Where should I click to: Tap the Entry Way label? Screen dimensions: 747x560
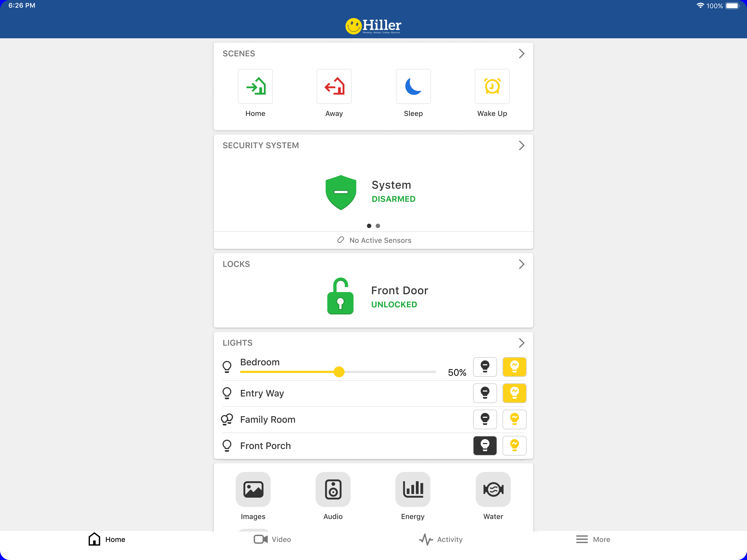(x=262, y=393)
